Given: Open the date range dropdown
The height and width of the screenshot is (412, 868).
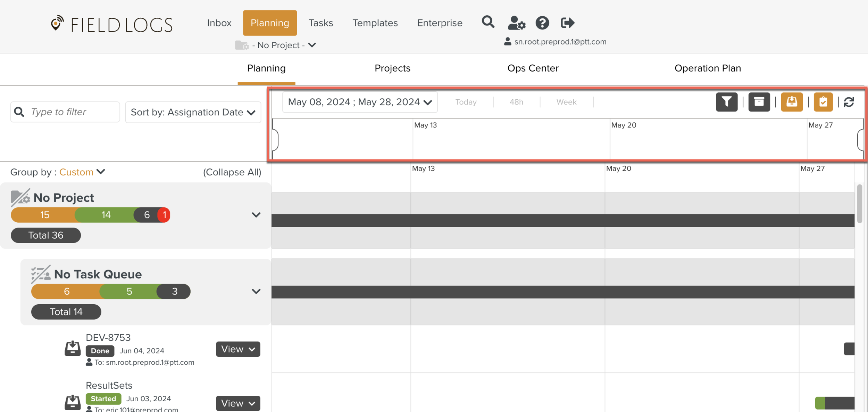Looking at the screenshot, I should pyautogui.click(x=360, y=102).
